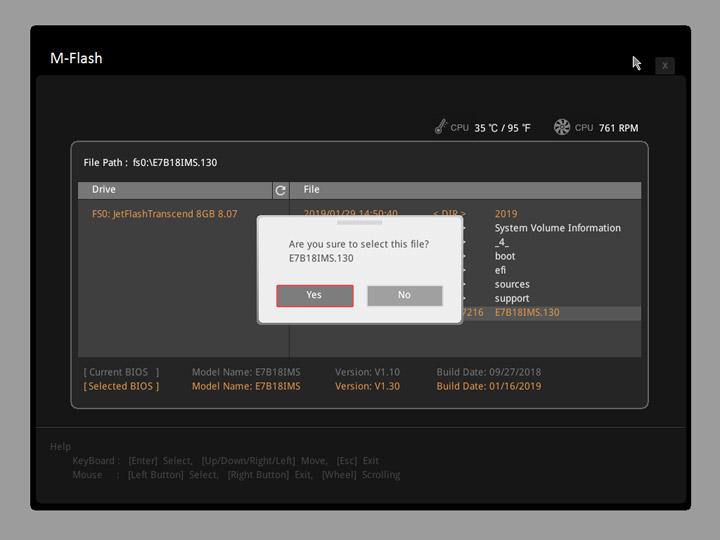
Task: Click Build Date: 01/16/2019 text
Action: tap(489, 387)
